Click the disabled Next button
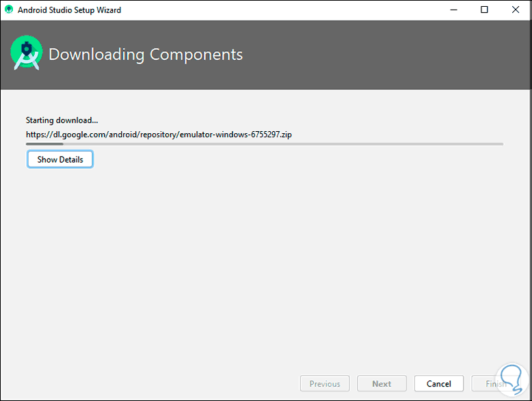This screenshot has width=532, height=401. pos(382,383)
